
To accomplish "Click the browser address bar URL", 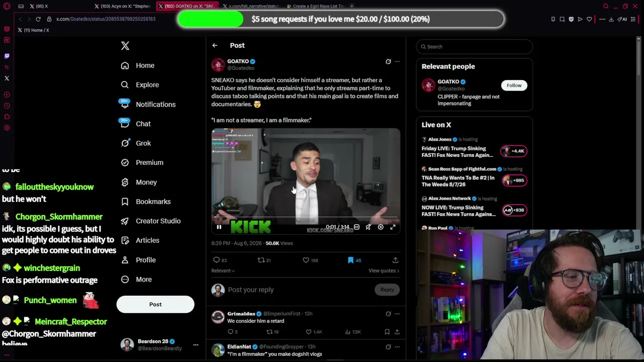I will point(106,19).
